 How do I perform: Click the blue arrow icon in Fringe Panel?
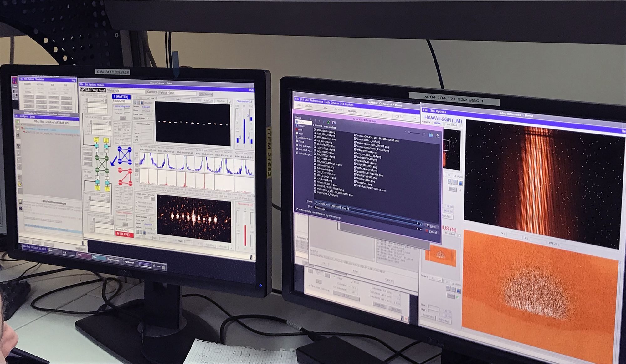114,160
